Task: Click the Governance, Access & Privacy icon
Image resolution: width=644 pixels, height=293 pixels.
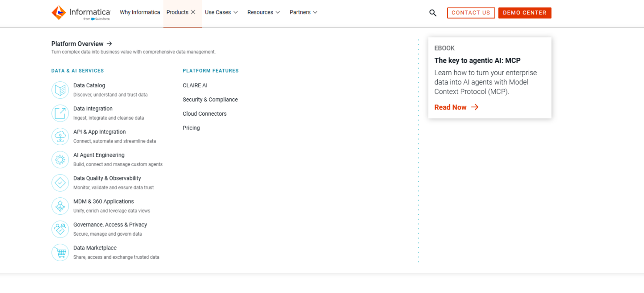Action: pyautogui.click(x=60, y=229)
